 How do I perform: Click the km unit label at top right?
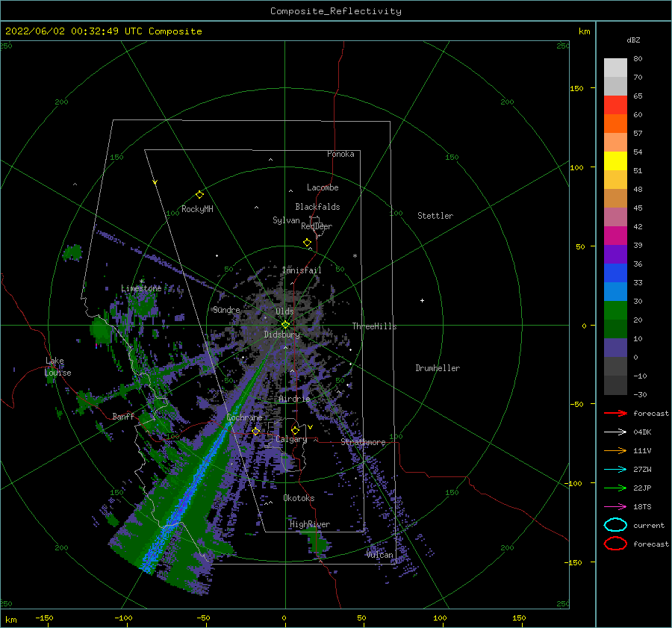[584, 31]
